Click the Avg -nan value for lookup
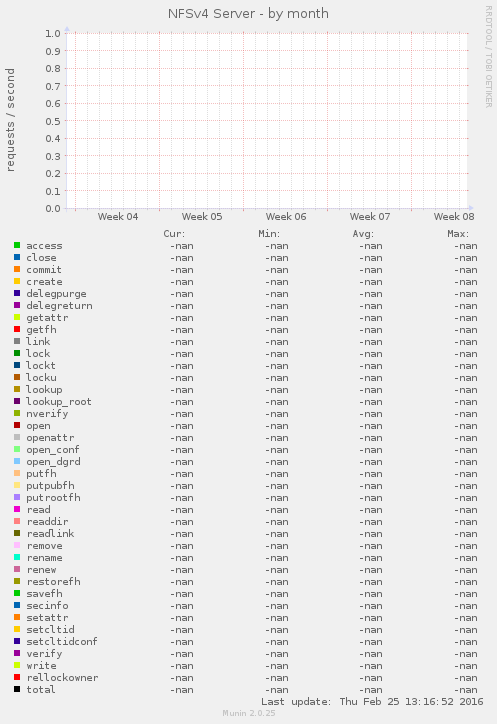The image size is (497, 724). [x=371, y=390]
